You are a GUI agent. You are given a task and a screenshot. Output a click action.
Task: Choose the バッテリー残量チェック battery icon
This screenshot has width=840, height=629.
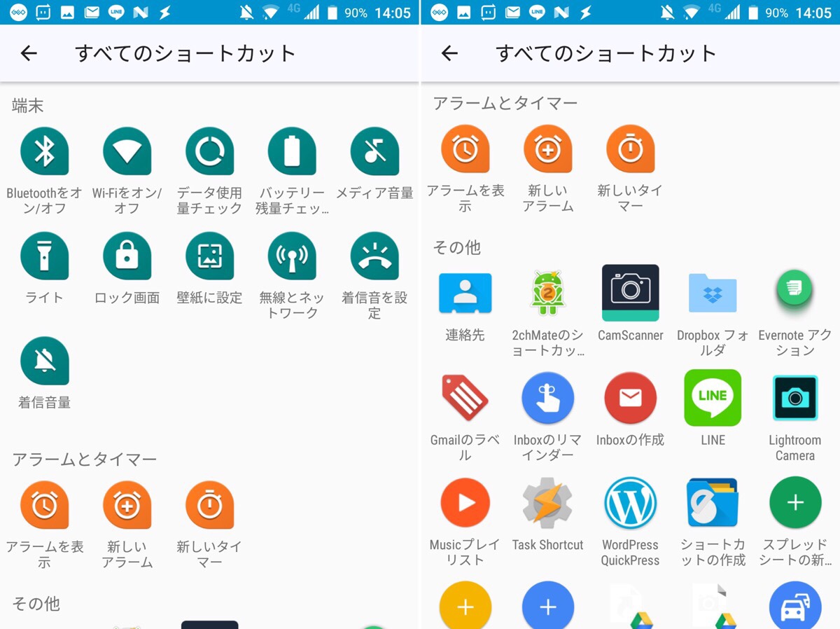tap(293, 151)
